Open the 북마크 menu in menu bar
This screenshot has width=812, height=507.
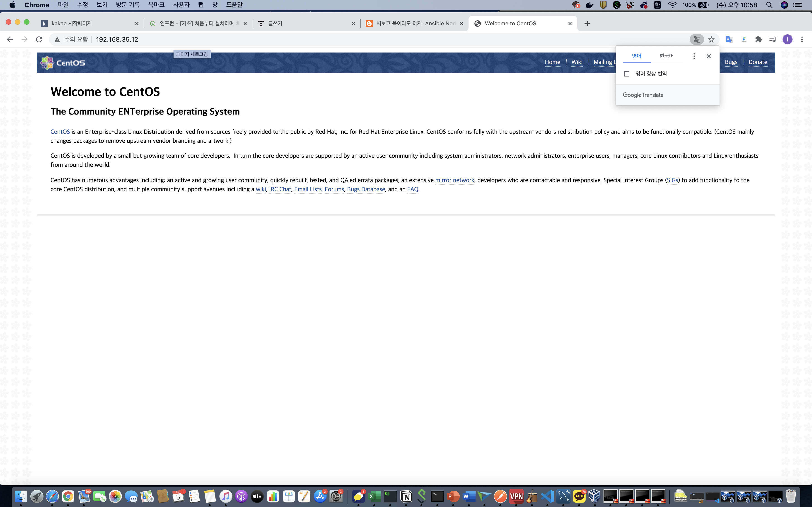pyautogui.click(x=156, y=5)
